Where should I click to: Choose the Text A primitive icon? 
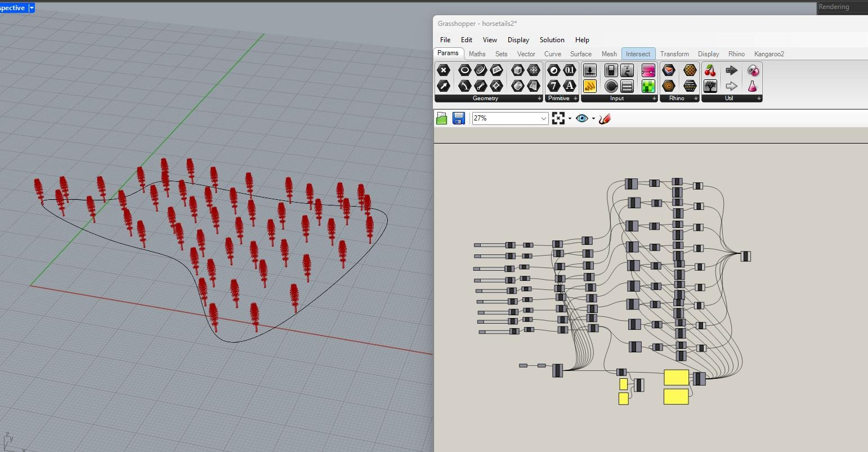(x=570, y=86)
